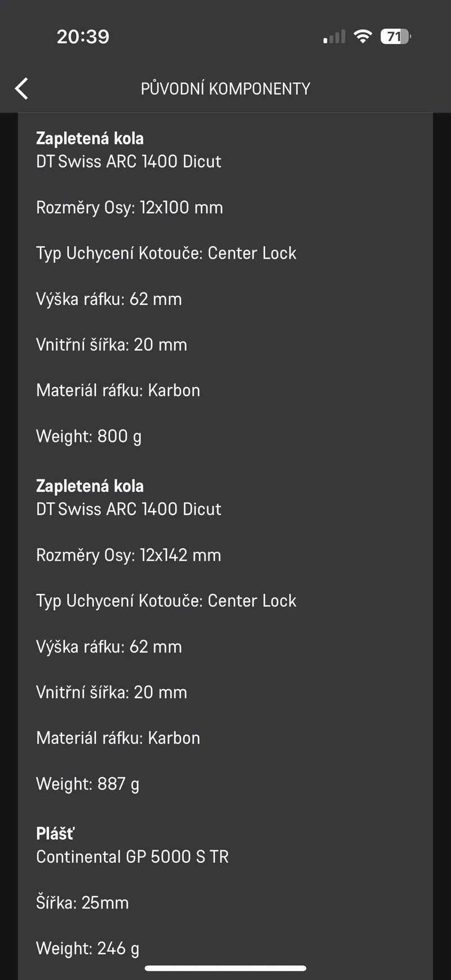Select the first Výška ráfku: 62 mm line
This screenshot has width=451, height=980.
pyautogui.click(x=109, y=299)
